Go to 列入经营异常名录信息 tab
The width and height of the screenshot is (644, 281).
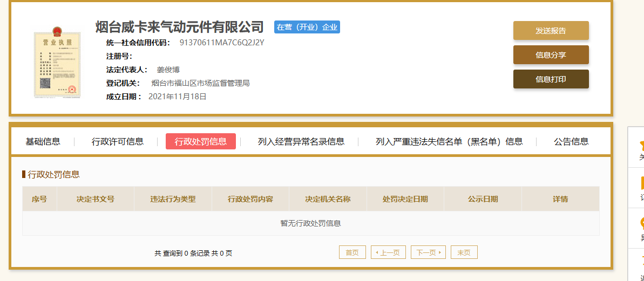coord(301,141)
